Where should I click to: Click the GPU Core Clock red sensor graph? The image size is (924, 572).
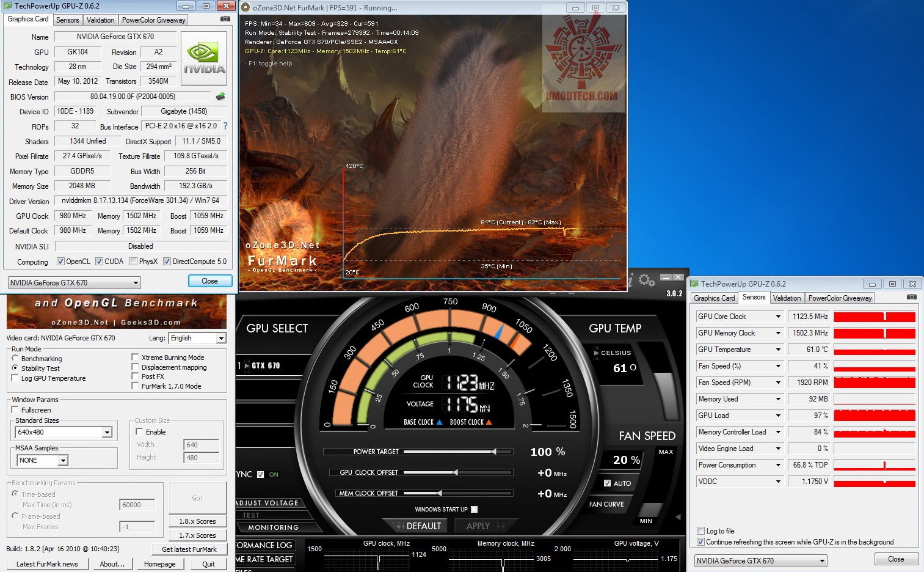(875, 317)
